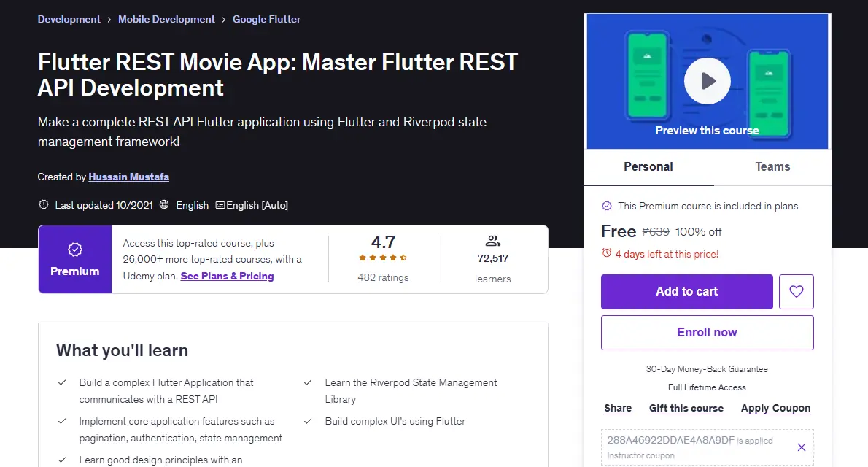Click the course title heading
Image resolution: width=868 pixels, height=467 pixels.
pyautogui.click(x=277, y=74)
